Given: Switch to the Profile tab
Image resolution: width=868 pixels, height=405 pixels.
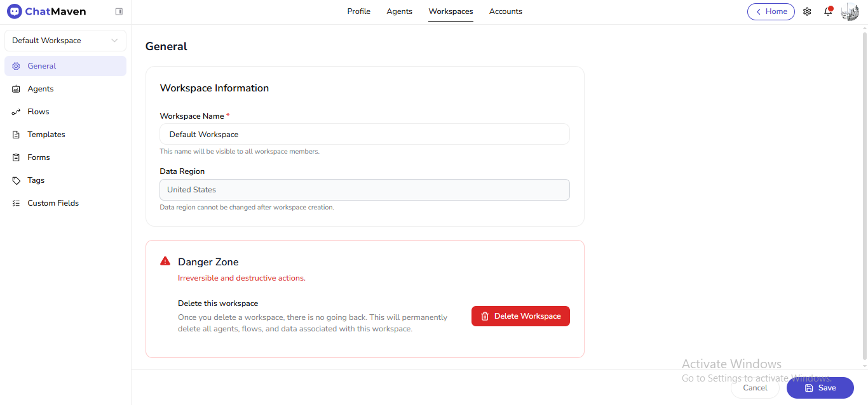Looking at the screenshot, I should pyautogui.click(x=358, y=11).
